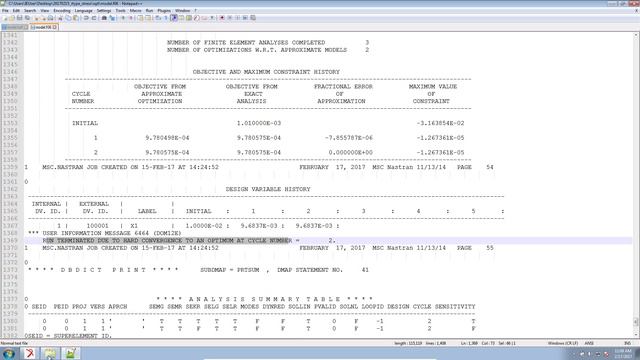The image size is (640, 360).
Task: Click INS indicator in status bar
Action: coord(627,343)
